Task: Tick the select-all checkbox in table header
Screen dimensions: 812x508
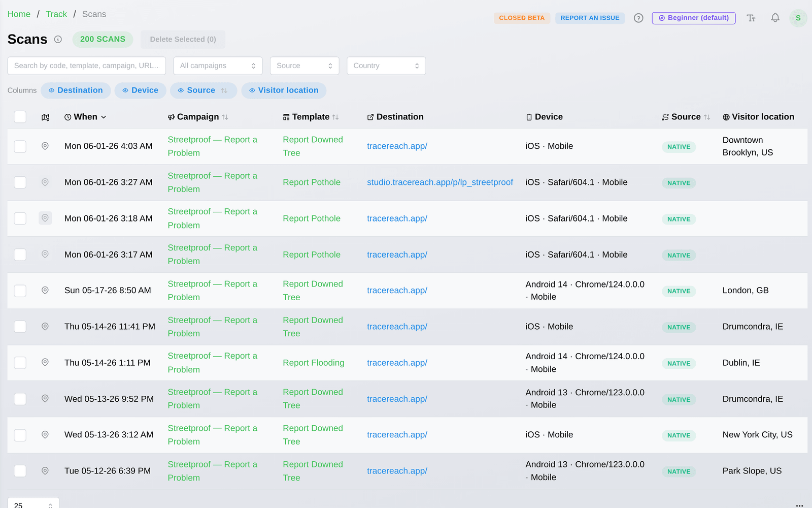Action: point(20,117)
